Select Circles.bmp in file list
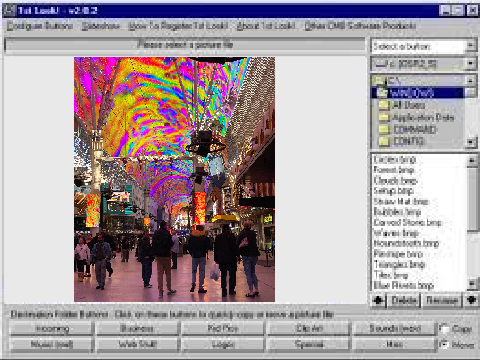480x360 pixels. [394, 159]
